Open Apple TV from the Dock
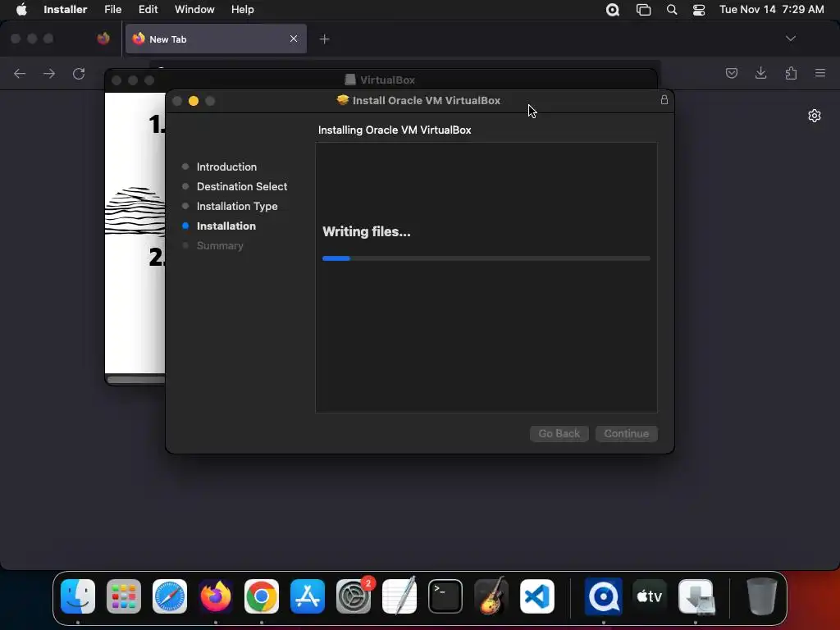This screenshot has width=840, height=630. point(650,596)
